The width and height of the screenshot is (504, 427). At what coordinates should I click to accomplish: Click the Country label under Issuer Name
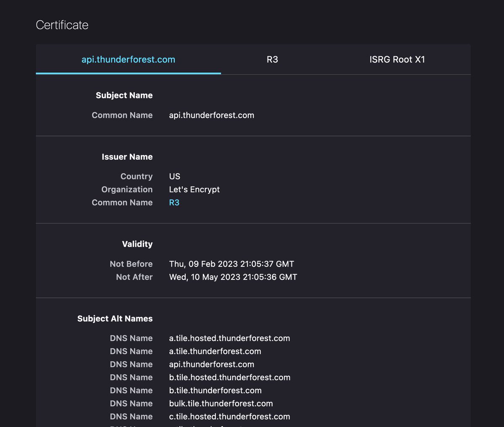tap(136, 177)
